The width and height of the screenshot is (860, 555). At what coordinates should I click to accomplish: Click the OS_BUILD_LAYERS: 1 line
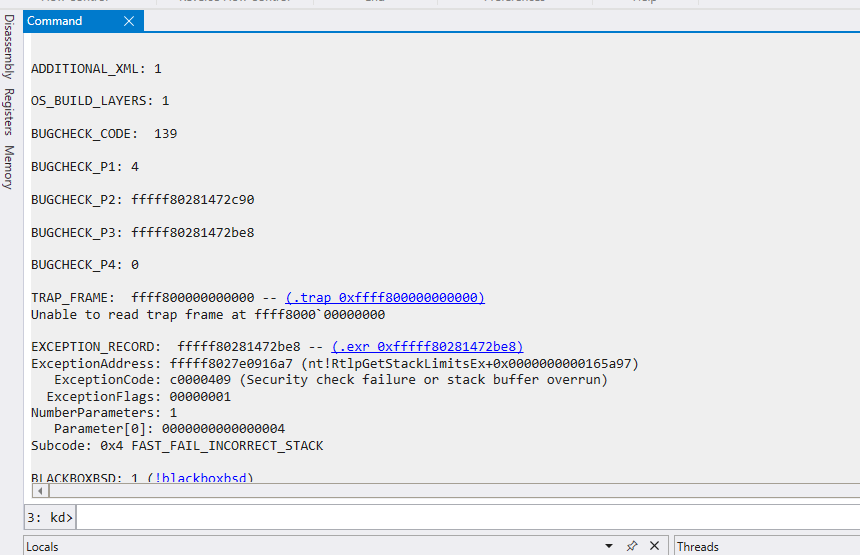tap(100, 101)
